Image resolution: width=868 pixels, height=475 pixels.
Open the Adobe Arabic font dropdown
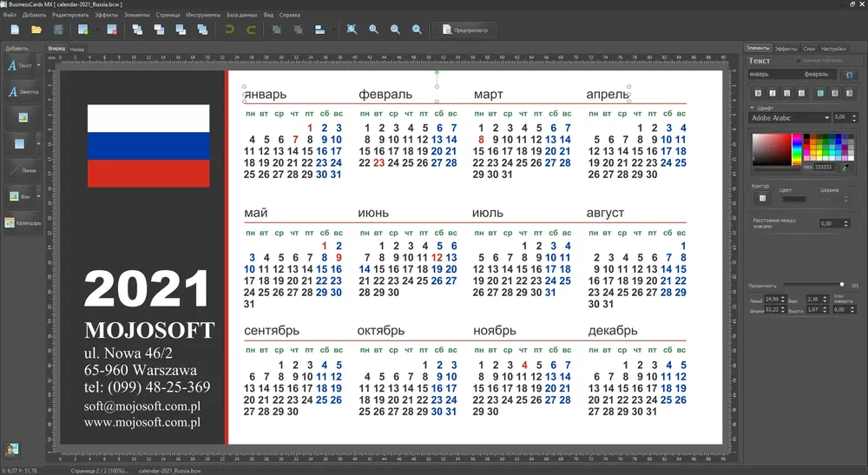click(790, 118)
